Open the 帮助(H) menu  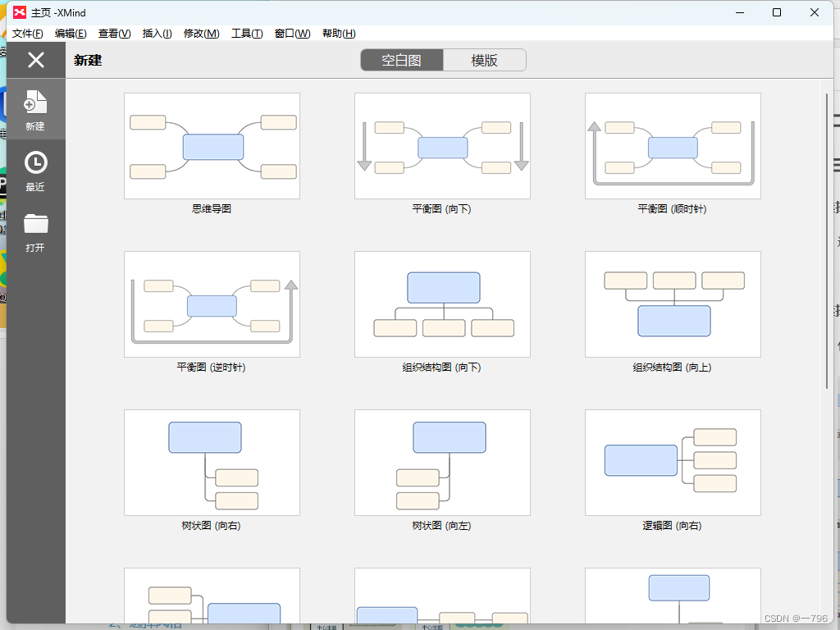339,33
